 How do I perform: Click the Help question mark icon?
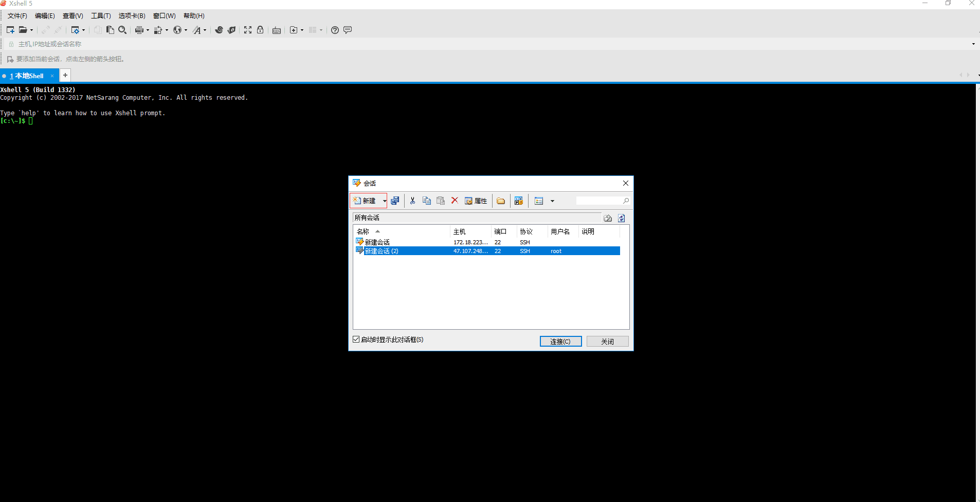point(335,30)
